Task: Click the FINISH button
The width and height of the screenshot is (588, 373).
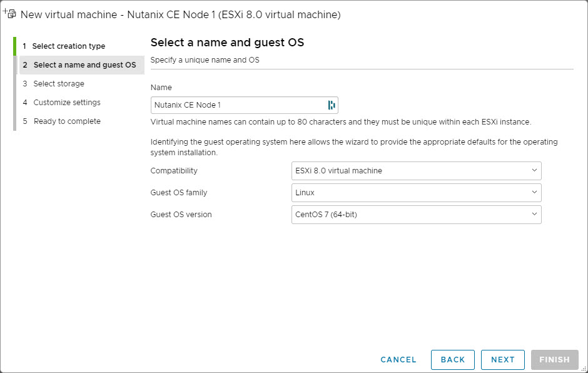Action: pyautogui.click(x=554, y=359)
